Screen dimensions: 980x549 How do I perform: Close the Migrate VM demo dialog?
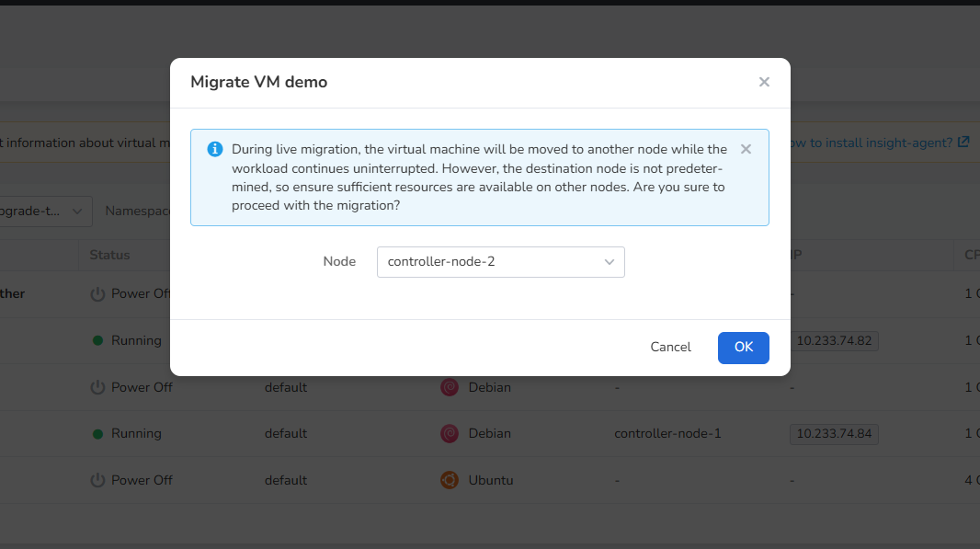pyautogui.click(x=764, y=82)
